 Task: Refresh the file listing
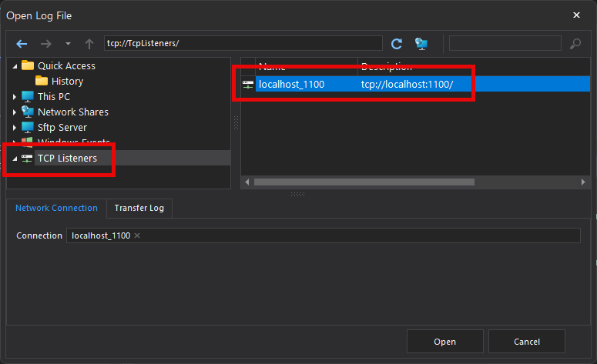(x=397, y=44)
